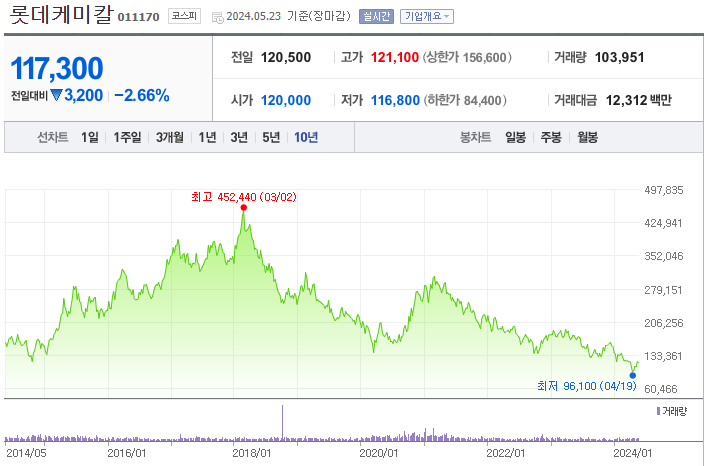Click the 2016/01 axis label
704x466 pixels.
127,453
